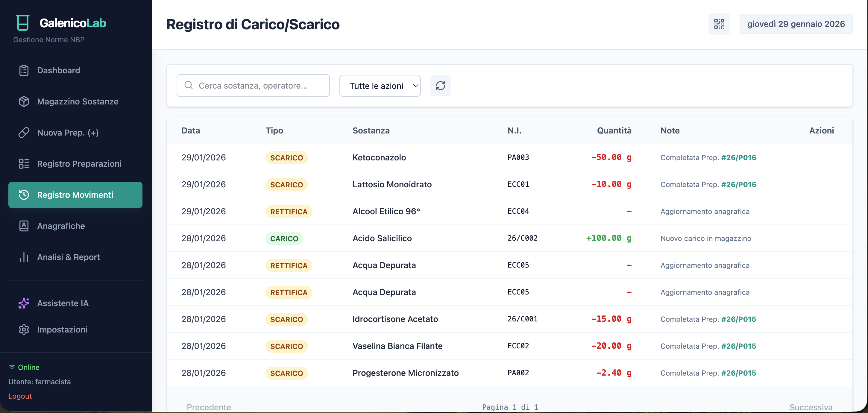Open Dashboard via its clipboard icon
This screenshot has width=868, height=413.
[24, 70]
